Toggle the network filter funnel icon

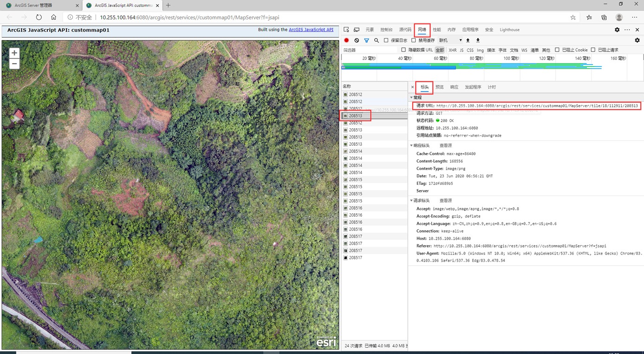[x=366, y=40]
